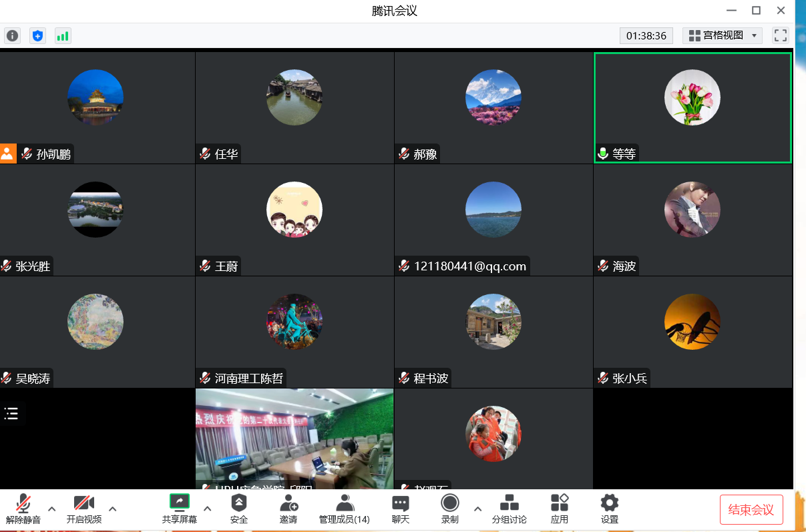Expand audio options arrow beside 解除静音
The width and height of the screenshot is (806, 532).
[x=51, y=509]
